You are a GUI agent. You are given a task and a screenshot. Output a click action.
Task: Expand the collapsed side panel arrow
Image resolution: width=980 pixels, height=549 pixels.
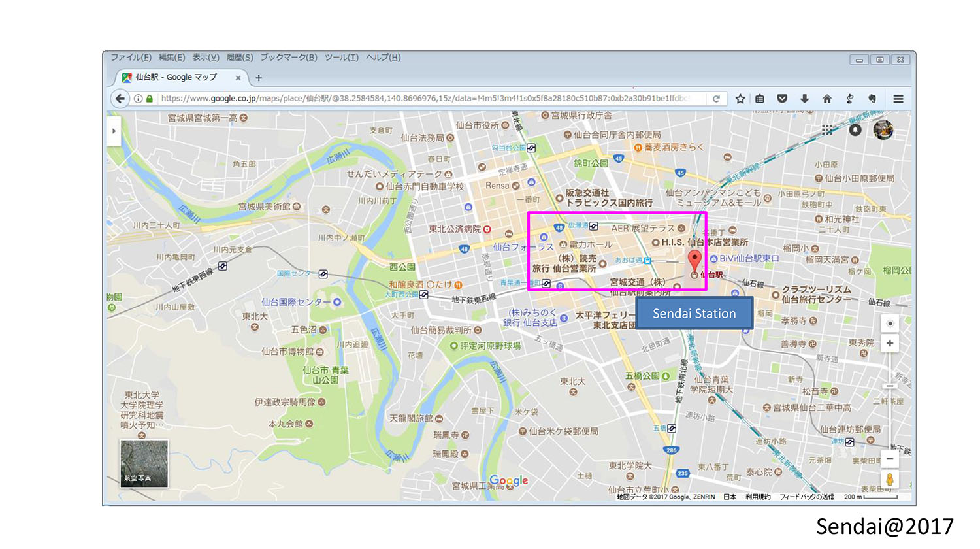tap(114, 131)
